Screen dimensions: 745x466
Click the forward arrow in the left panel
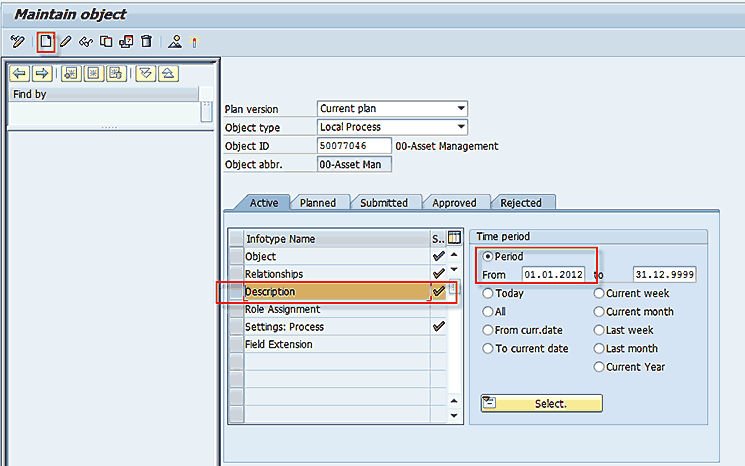tap(42, 73)
